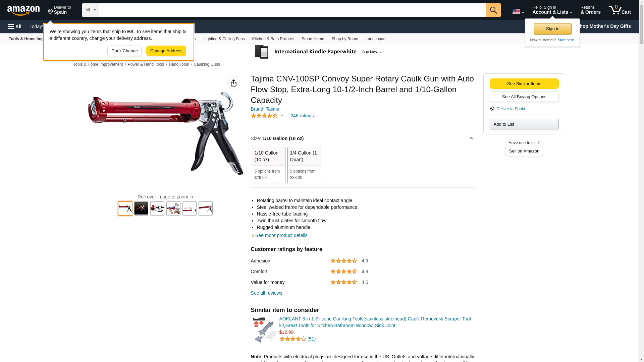Click the share icon above product image
The image size is (644, 362).
click(233, 83)
